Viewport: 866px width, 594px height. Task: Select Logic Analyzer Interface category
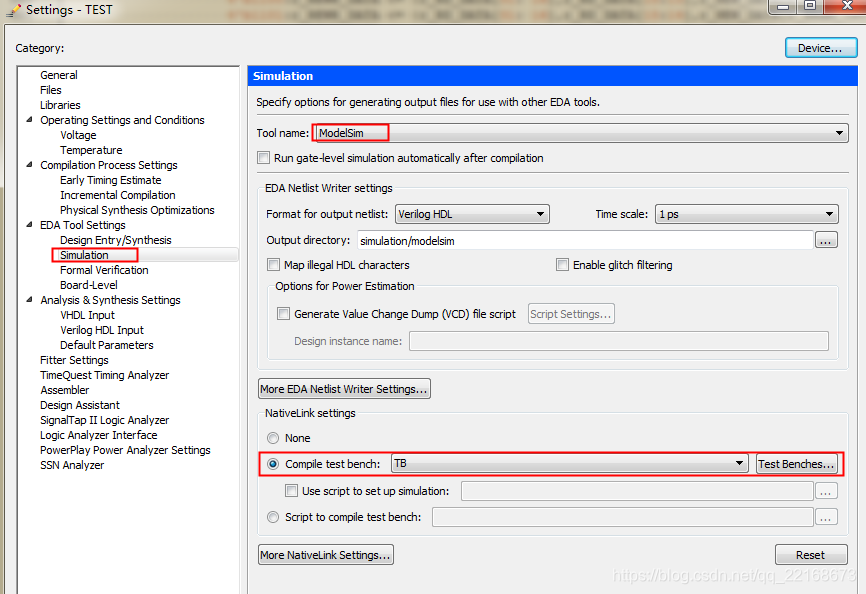[x=98, y=435]
